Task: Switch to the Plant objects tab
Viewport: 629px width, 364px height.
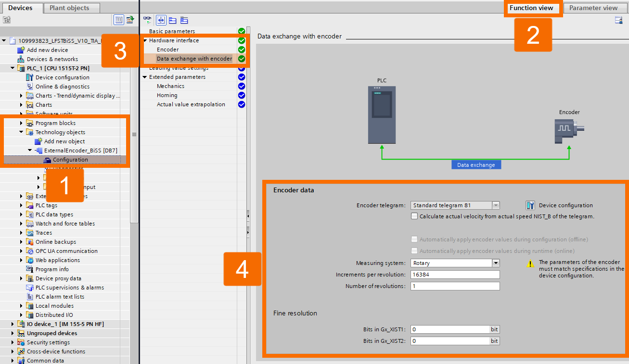Action: click(72, 8)
